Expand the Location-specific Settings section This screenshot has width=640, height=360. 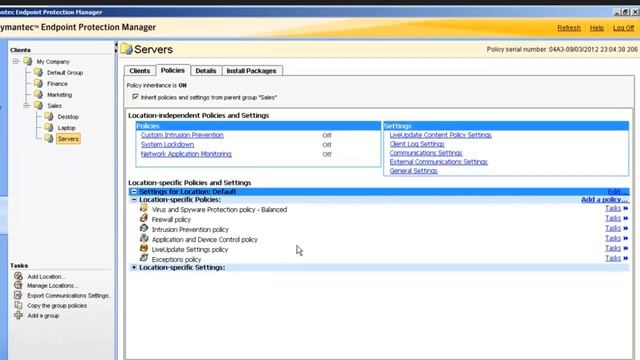click(134, 267)
